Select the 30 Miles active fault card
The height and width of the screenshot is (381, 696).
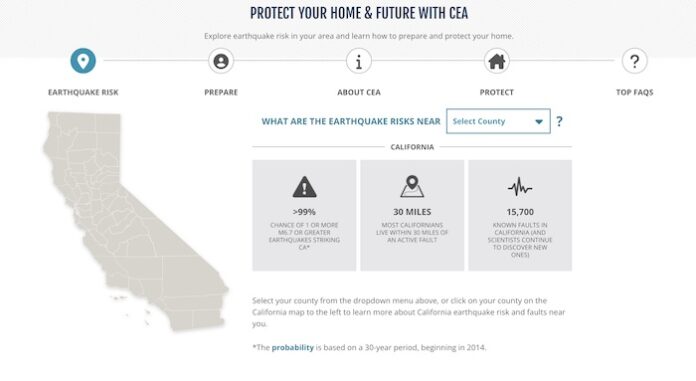412,215
